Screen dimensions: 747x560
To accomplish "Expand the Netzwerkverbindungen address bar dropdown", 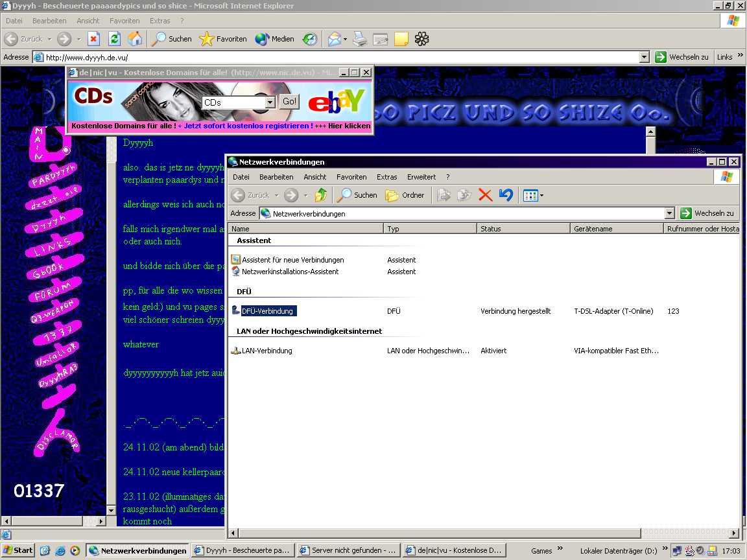I will coord(670,213).
